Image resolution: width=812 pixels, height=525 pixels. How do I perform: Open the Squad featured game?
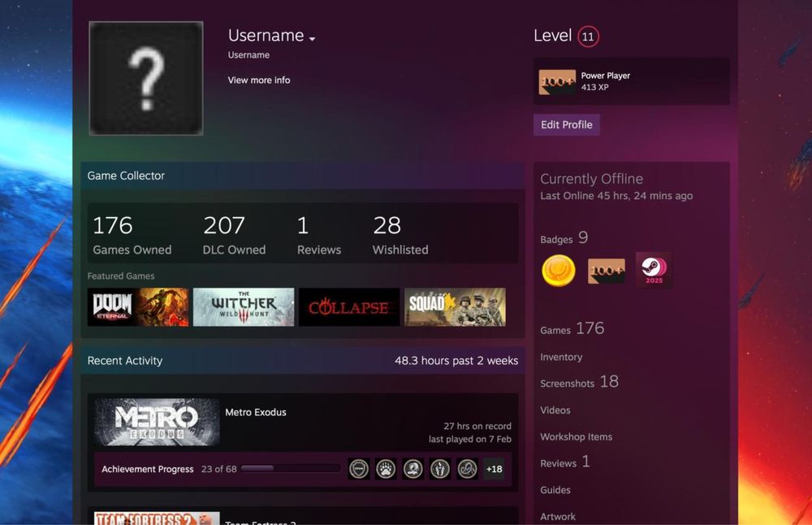click(x=455, y=307)
